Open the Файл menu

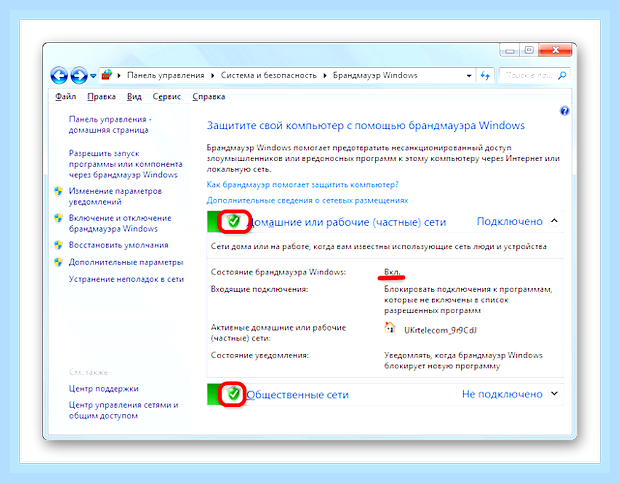coord(66,96)
